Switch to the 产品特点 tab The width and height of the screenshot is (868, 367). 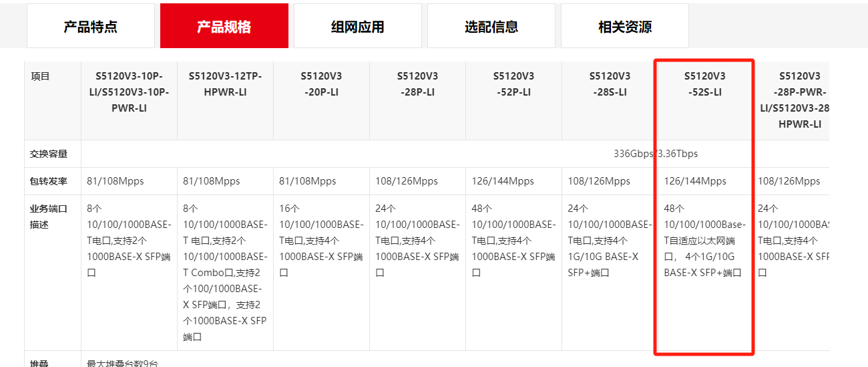click(x=91, y=26)
